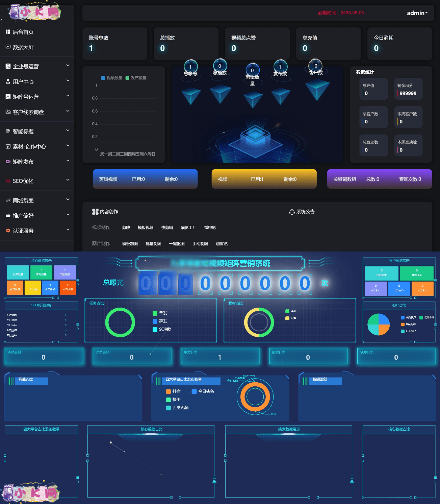The width and height of the screenshot is (440, 504).
Task: Click the 剪辑数量 glowing orb
Action: pos(252,70)
